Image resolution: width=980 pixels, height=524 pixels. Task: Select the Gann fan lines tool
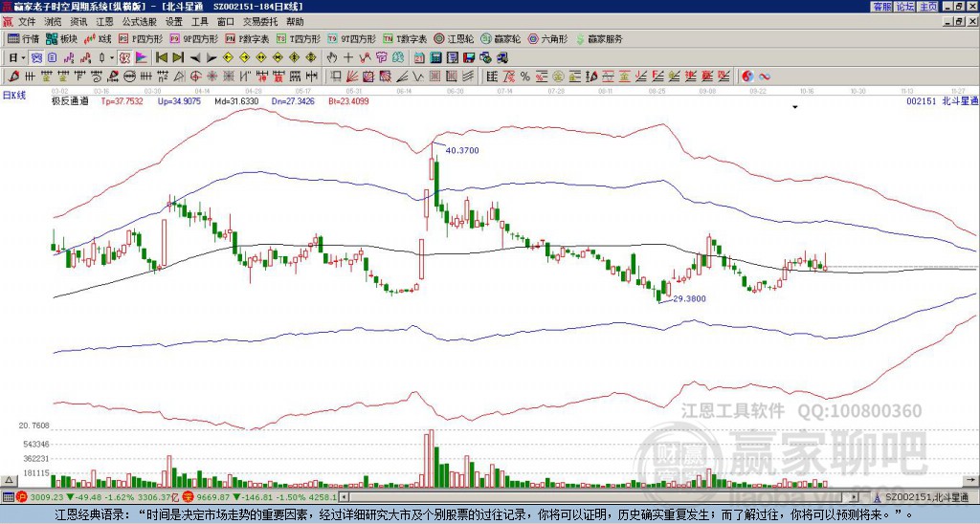[x=352, y=76]
